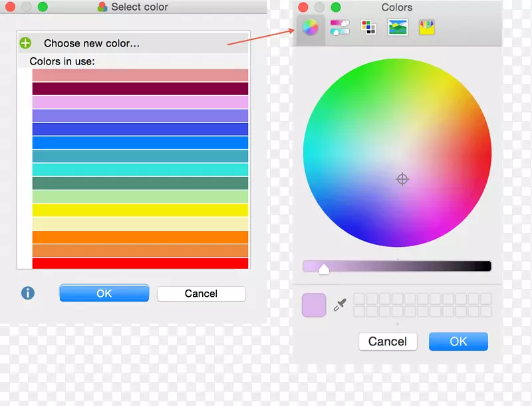The height and width of the screenshot is (406, 532).
Task: Select the dark maroon color row
Action: (x=140, y=89)
